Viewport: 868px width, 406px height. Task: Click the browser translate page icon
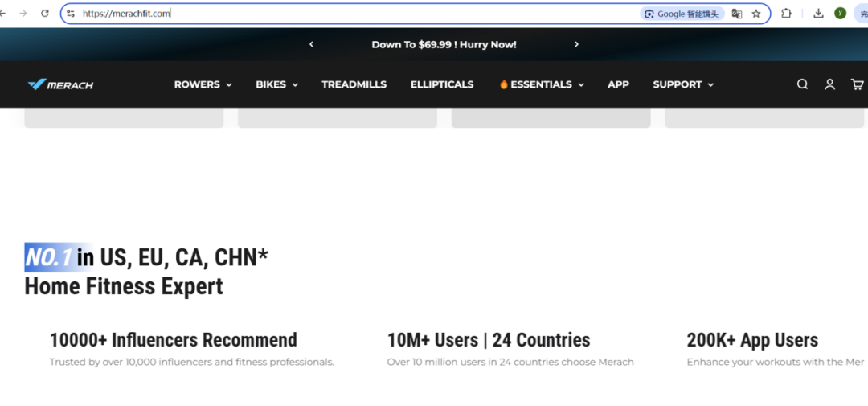pos(736,14)
